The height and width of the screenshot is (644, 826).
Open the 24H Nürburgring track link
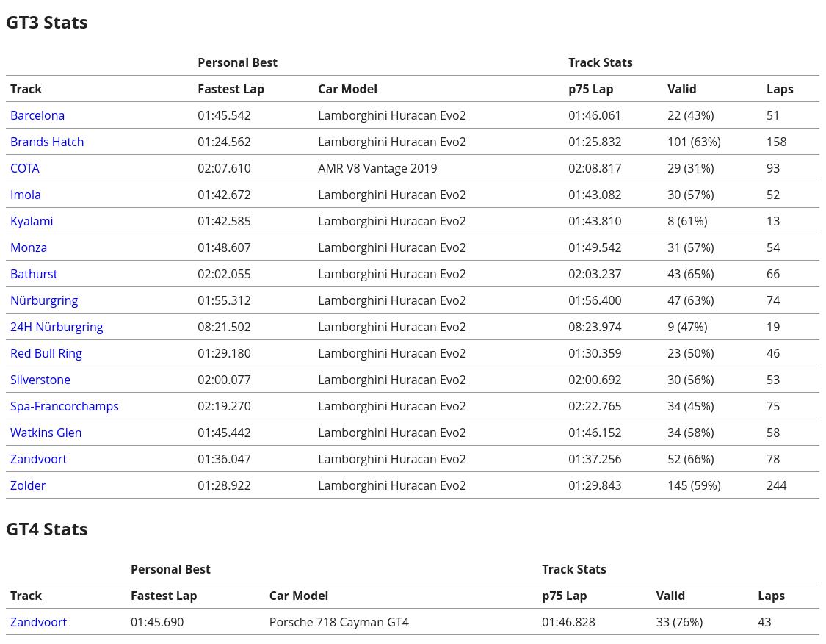(x=57, y=327)
